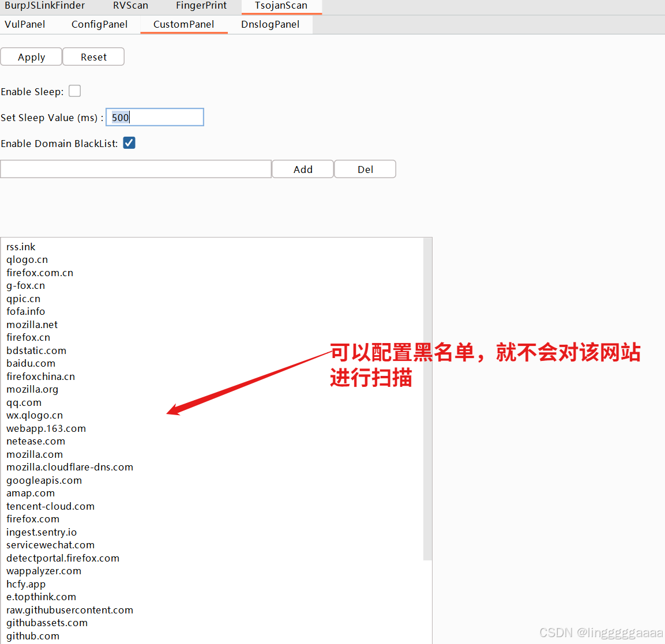Select the CustomPanel tab

tap(183, 24)
